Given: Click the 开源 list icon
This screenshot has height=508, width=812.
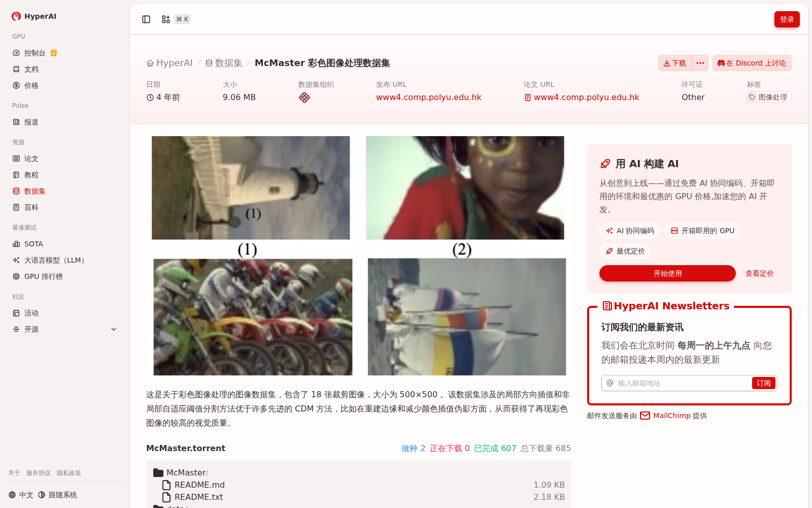Looking at the screenshot, I should click(x=16, y=329).
